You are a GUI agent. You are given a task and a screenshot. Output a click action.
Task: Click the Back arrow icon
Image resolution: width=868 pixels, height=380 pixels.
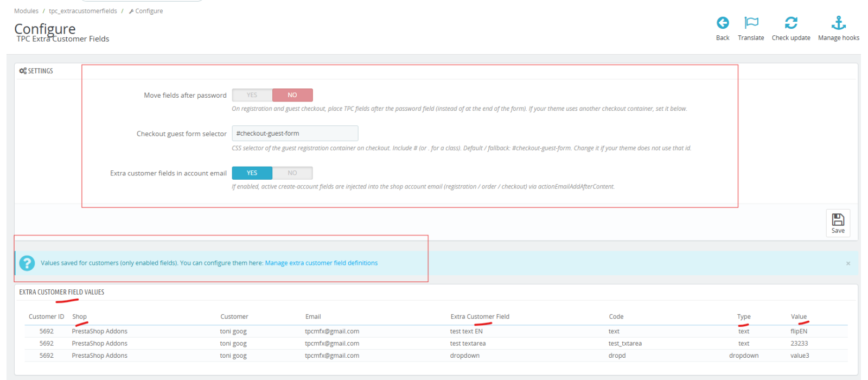point(723,23)
